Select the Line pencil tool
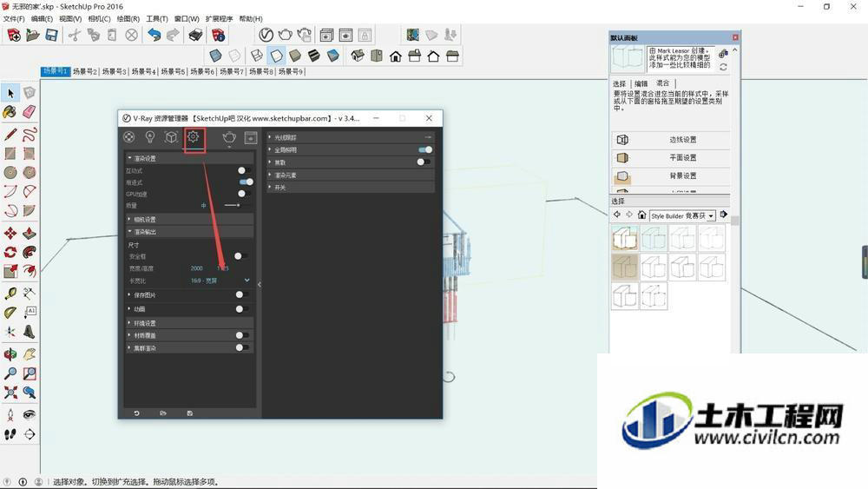 pos(10,134)
